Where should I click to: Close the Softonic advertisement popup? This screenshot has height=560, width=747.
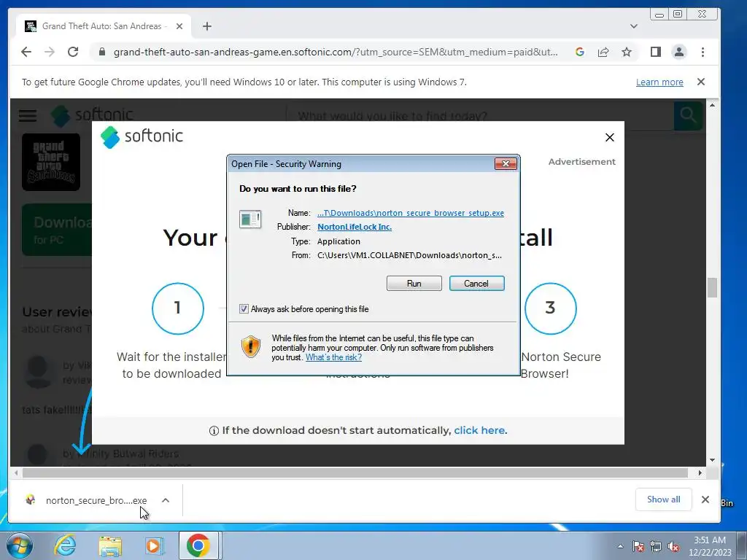(x=609, y=138)
